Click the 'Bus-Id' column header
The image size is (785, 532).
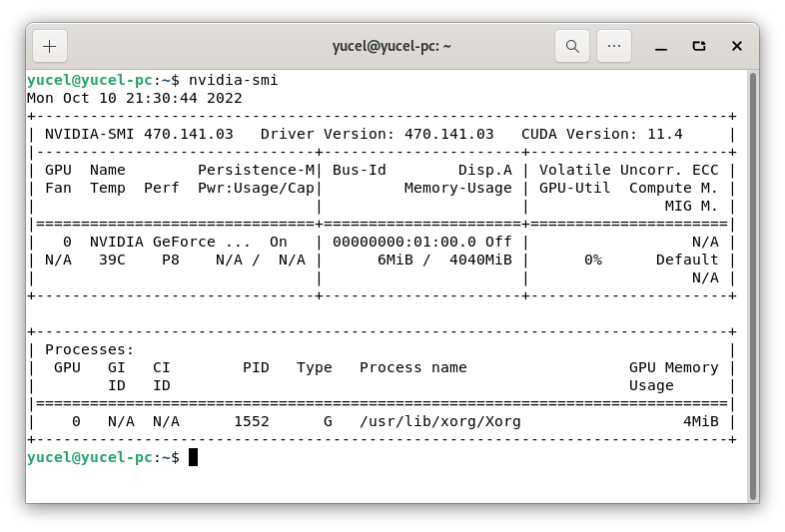[360, 170]
